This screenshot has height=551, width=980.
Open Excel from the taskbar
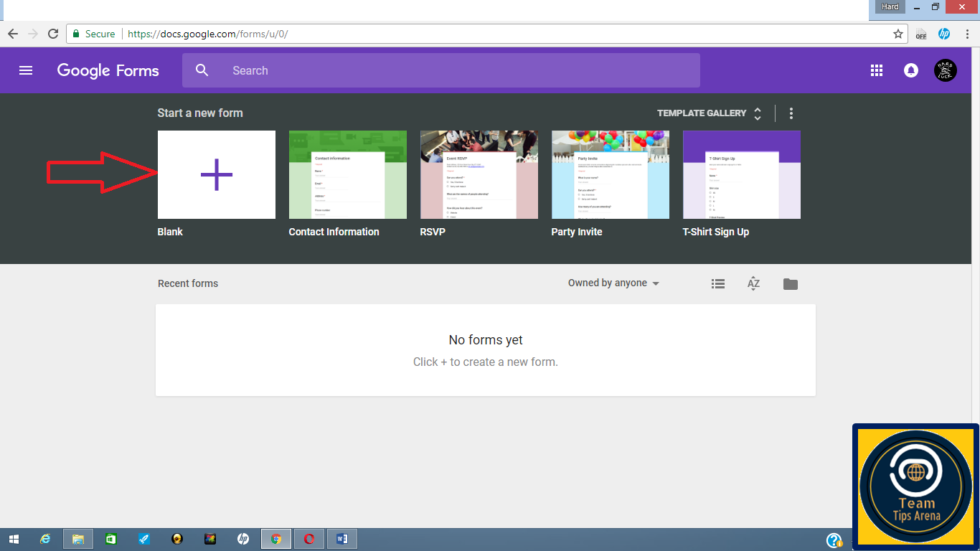(x=111, y=539)
